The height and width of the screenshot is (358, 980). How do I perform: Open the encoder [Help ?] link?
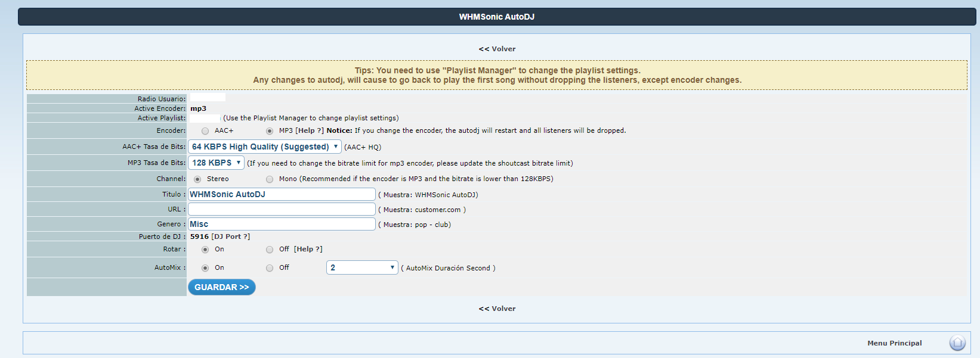(x=310, y=130)
